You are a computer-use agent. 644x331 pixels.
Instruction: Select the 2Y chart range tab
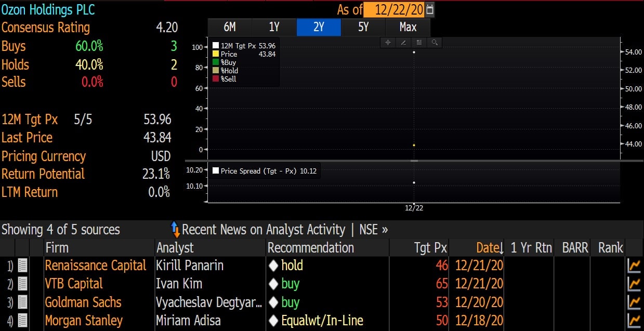(319, 27)
